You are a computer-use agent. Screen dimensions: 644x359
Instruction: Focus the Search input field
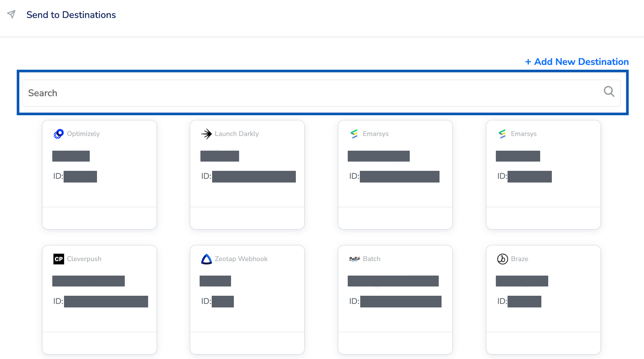pyautogui.click(x=321, y=93)
